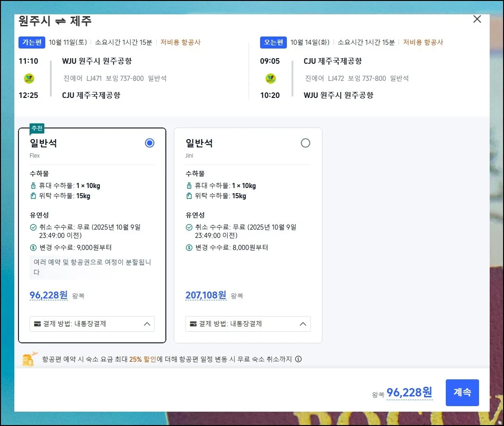
Task: Click the total 96,228원 price at bottom
Action: tap(409, 393)
